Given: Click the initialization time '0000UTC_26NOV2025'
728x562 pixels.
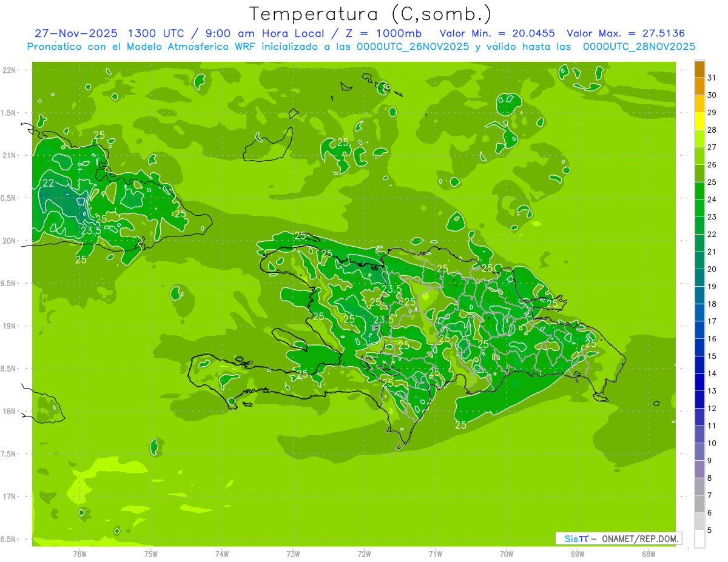Looking at the screenshot, I should [x=413, y=47].
